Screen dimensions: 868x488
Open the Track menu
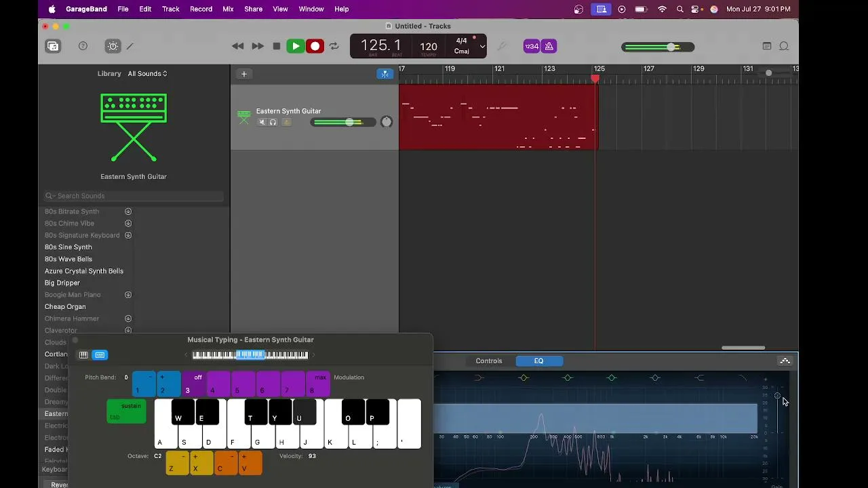point(171,9)
